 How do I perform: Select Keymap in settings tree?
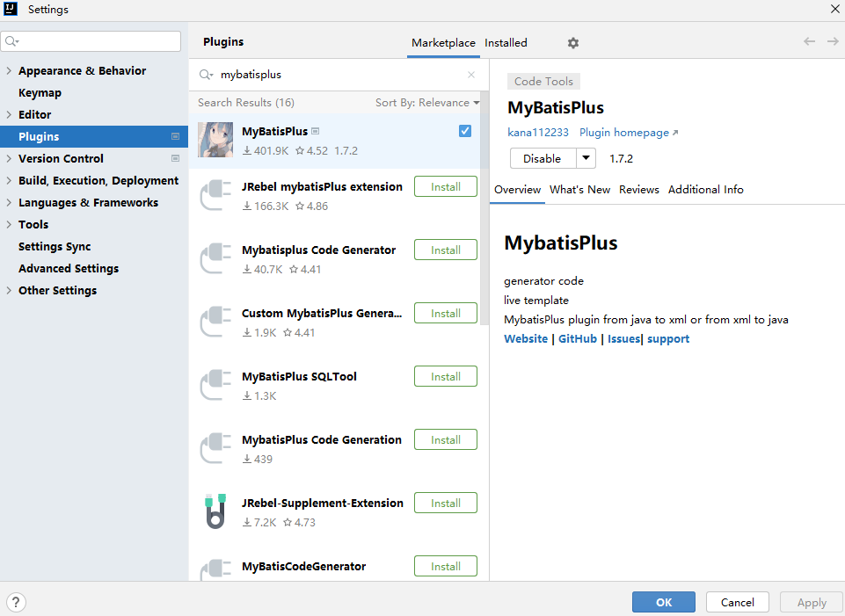pos(40,92)
